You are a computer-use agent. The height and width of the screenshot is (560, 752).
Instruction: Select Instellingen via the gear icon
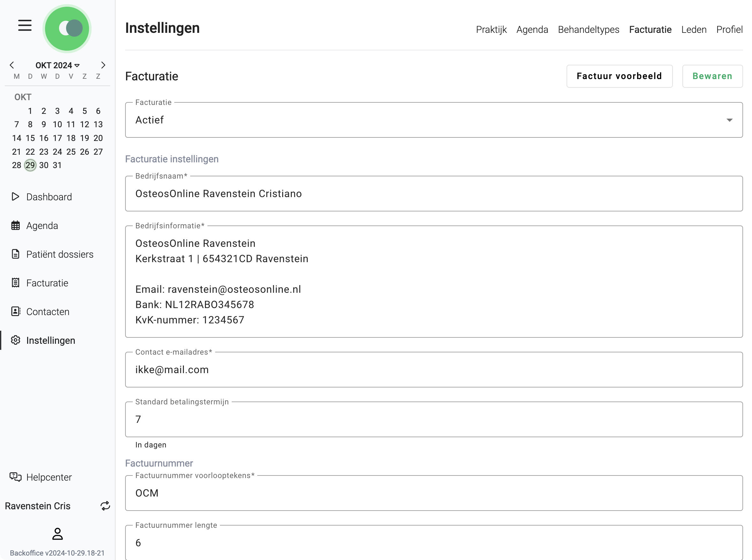coord(15,340)
